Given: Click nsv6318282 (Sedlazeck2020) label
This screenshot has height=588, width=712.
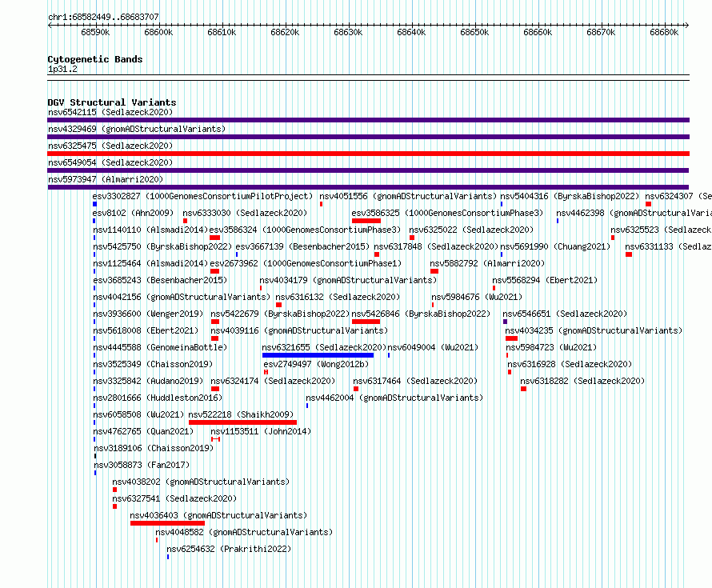Looking at the screenshot, I should tap(582, 381).
